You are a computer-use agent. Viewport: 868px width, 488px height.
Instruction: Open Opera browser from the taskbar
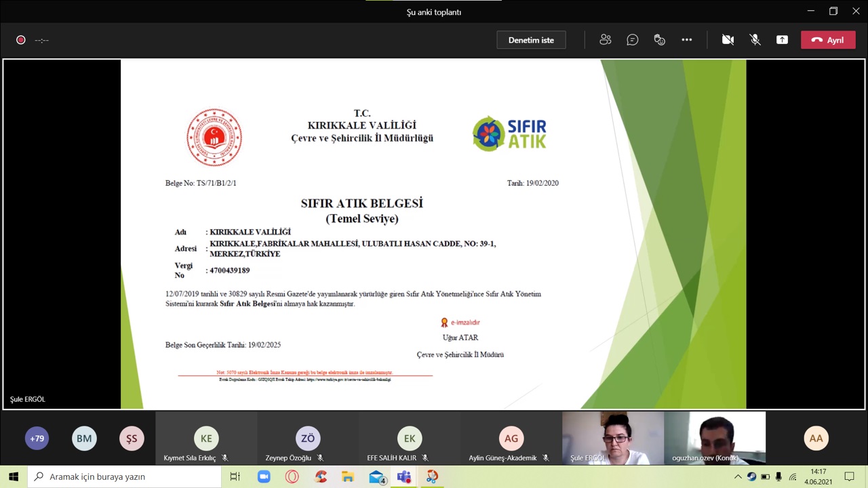292,476
